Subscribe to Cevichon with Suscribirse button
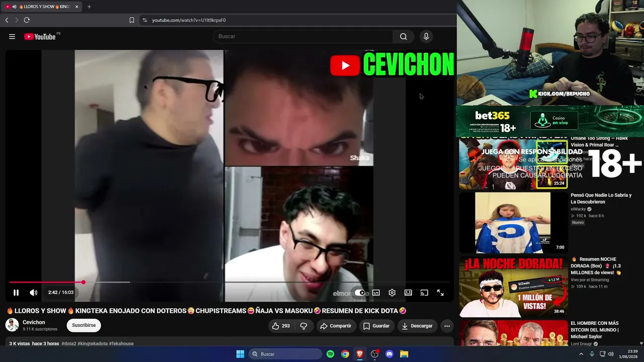 pos(84,325)
